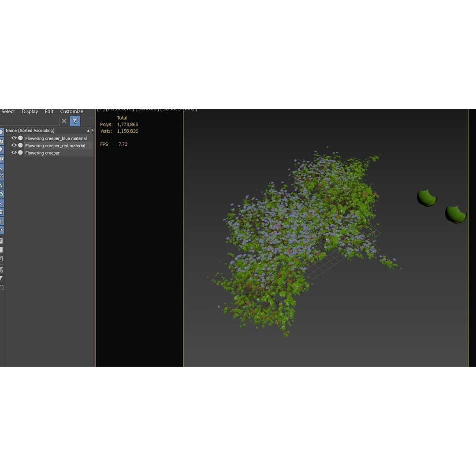Click the lock icon below sidebar funnels
Viewport: 476px width, 476px height.
[x=1, y=287]
